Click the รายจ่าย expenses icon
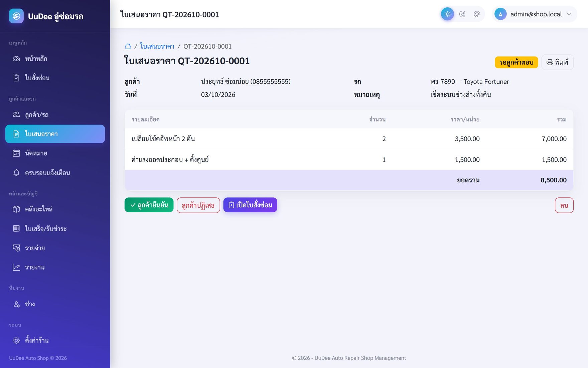The height and width of the screenshot is (368, 588). click(x=16, y=248)
